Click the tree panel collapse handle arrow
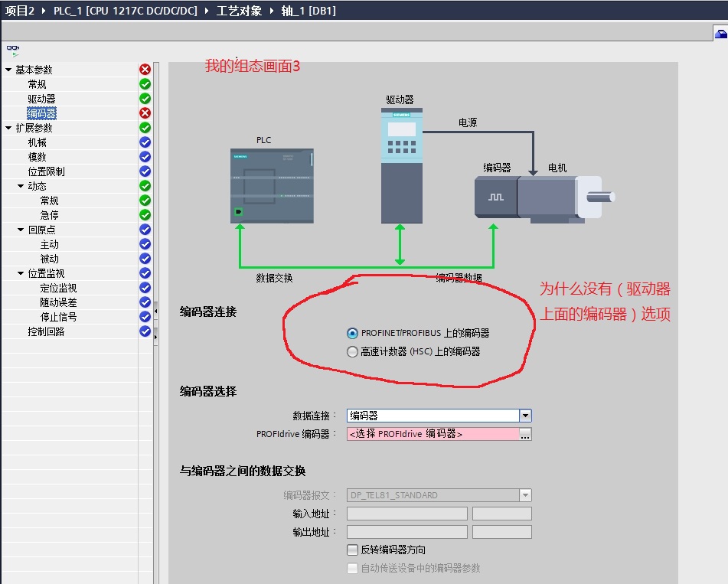Image resolution: width=728 pixels, height=584 pixels. pos(156,310)
